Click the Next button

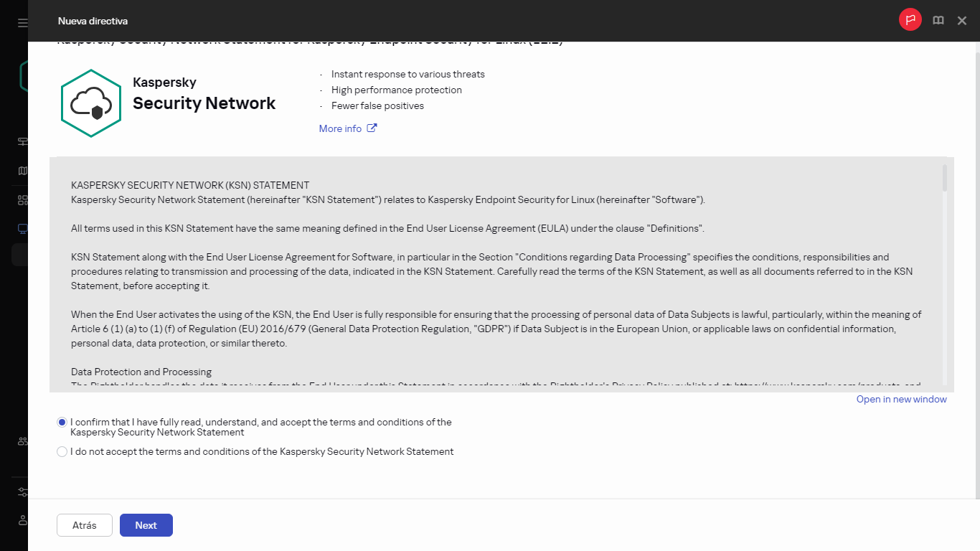click(146, 524)
